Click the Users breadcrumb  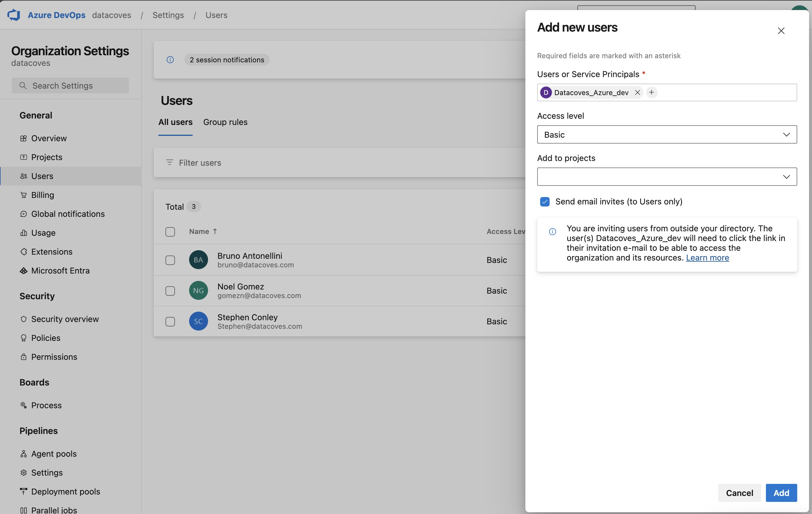pos(217,15)
